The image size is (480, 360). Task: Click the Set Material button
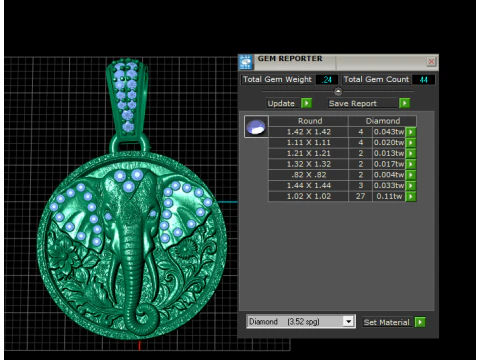coord(388,322)
